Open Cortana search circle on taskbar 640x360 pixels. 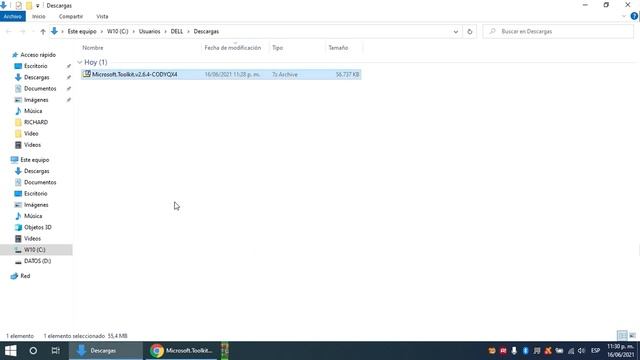pos(33,351)
